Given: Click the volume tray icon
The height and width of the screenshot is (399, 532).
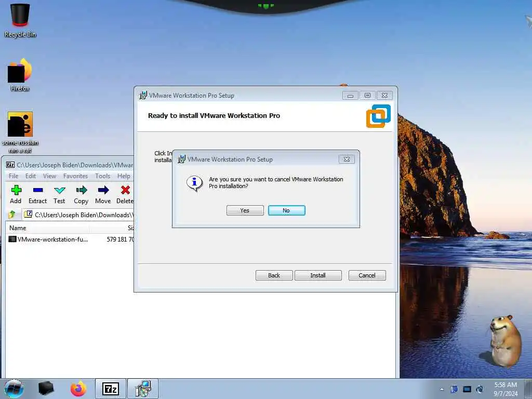Looking at the screenshot, I should (480, 389).
